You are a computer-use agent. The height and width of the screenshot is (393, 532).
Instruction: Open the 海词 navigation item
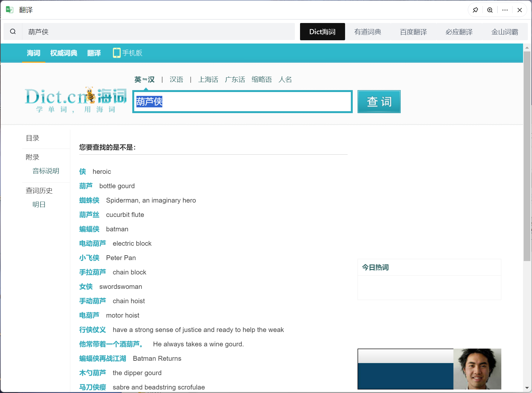tap(34, 53)
